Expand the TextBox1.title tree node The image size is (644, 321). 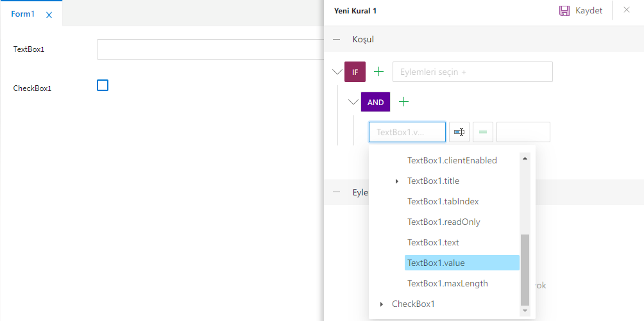click(398, 181)
